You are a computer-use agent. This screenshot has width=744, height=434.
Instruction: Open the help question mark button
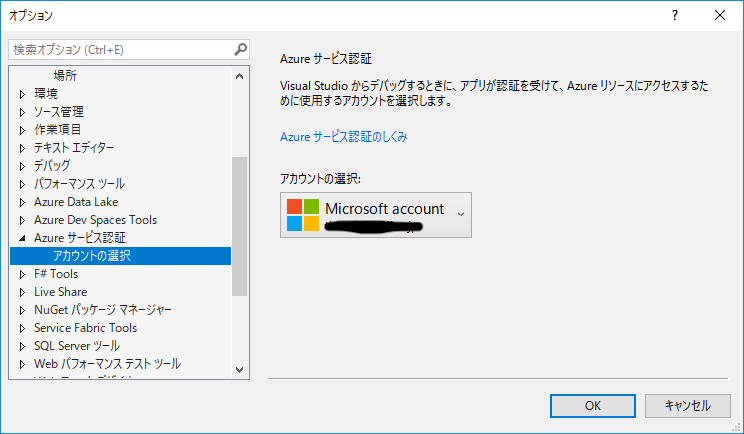[x=675, y=15]
